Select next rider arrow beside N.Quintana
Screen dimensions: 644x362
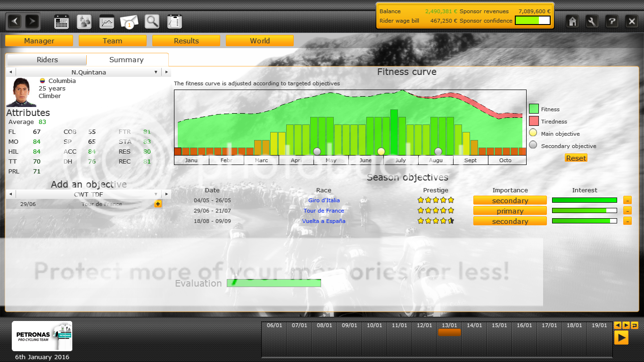(166, 72)
